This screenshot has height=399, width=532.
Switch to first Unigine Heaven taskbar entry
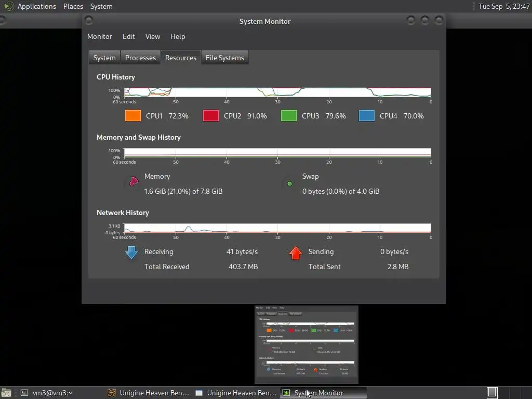click(148, 393)
